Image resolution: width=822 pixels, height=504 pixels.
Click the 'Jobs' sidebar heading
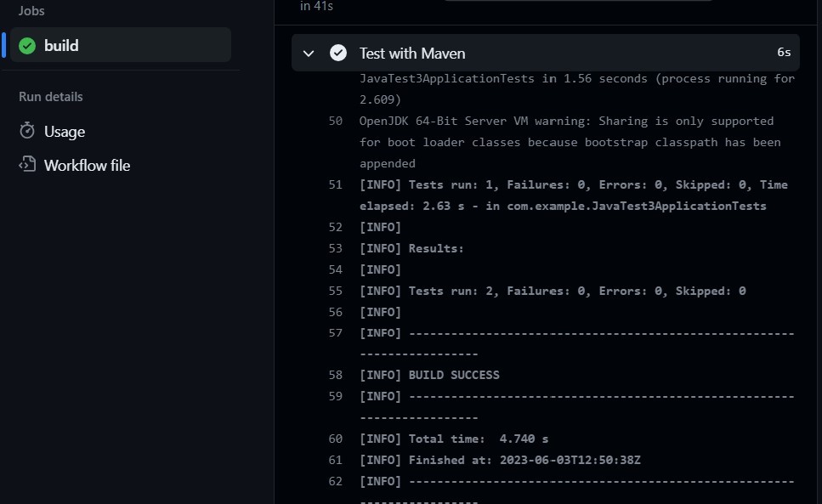31,10
